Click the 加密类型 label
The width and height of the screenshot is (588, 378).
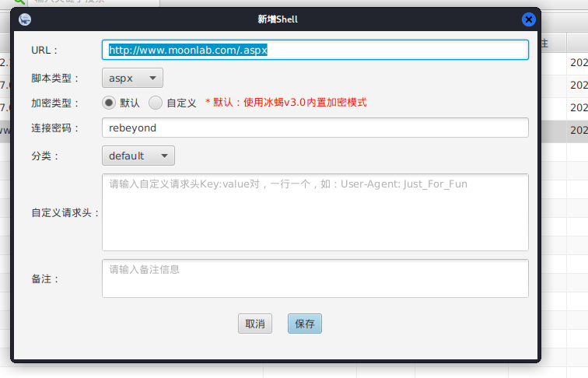[x=55, y=103]
